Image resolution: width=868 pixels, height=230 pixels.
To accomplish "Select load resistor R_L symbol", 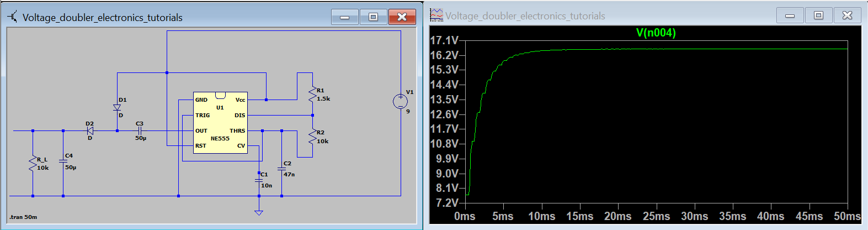I will pos(33,163).
